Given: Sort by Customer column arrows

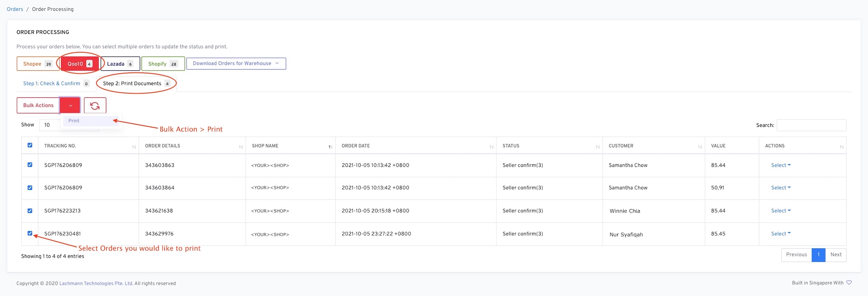Looking at the screenshot, I should click(700, 147).
